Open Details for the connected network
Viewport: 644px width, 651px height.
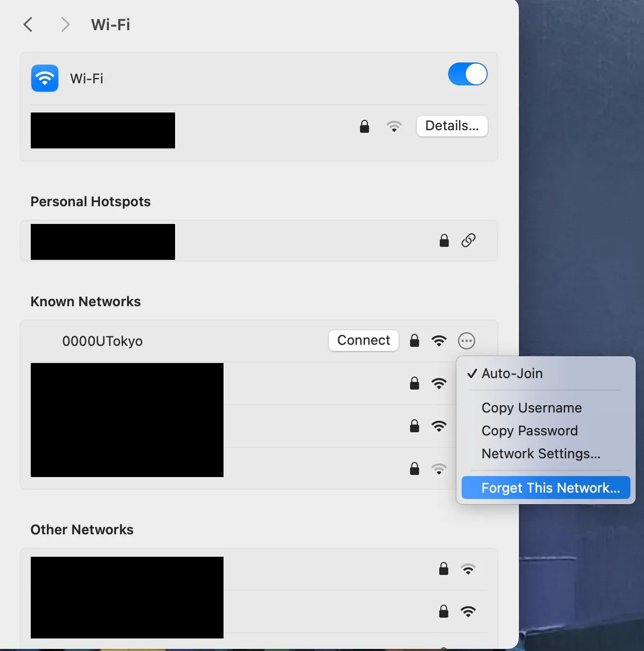pos(452,126)
